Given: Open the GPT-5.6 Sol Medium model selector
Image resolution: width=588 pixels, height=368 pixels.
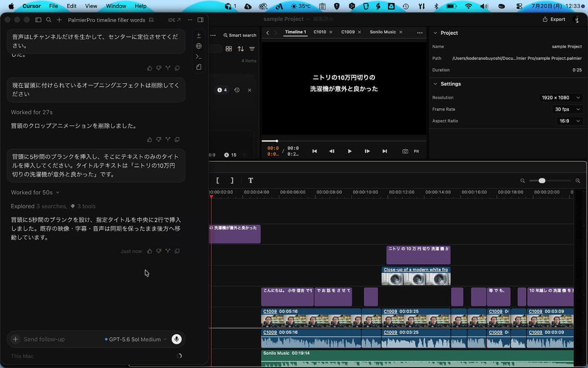Looking at the screenshot, I should coord(136,339).
